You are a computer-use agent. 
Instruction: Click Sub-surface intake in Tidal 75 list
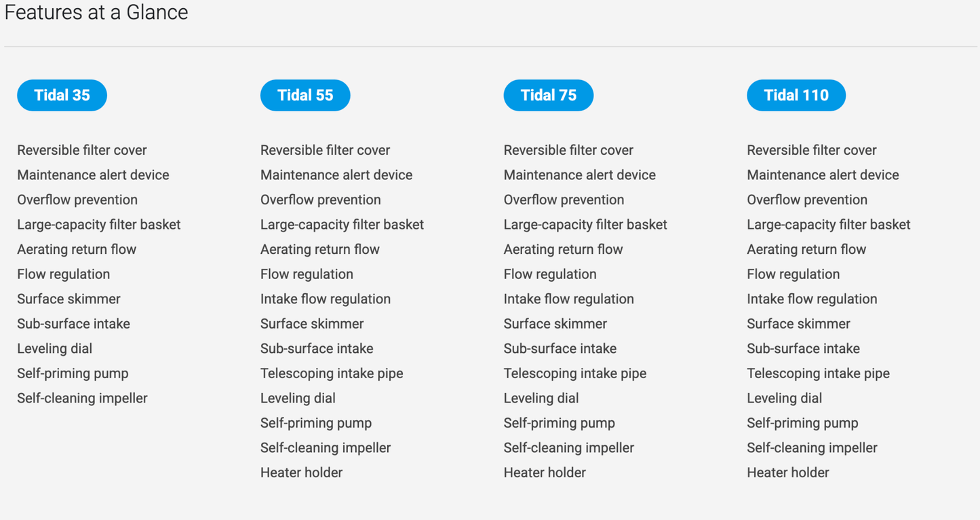point(560,348)
